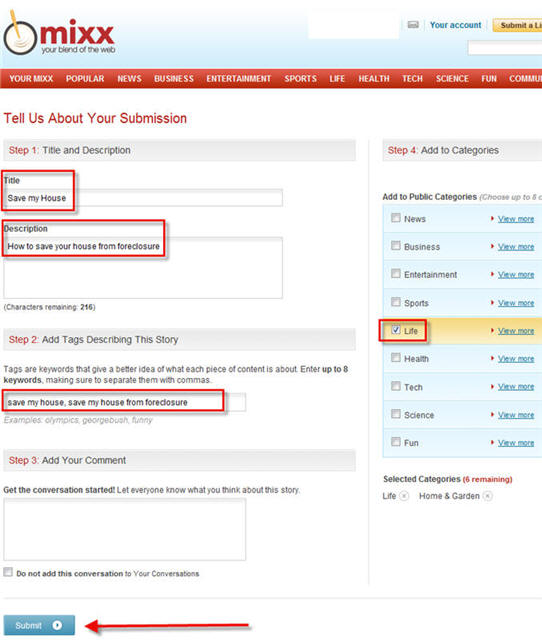Screen dimensions: 542x644
Task: Expand View more for Tech
Action: click(516, 387)
